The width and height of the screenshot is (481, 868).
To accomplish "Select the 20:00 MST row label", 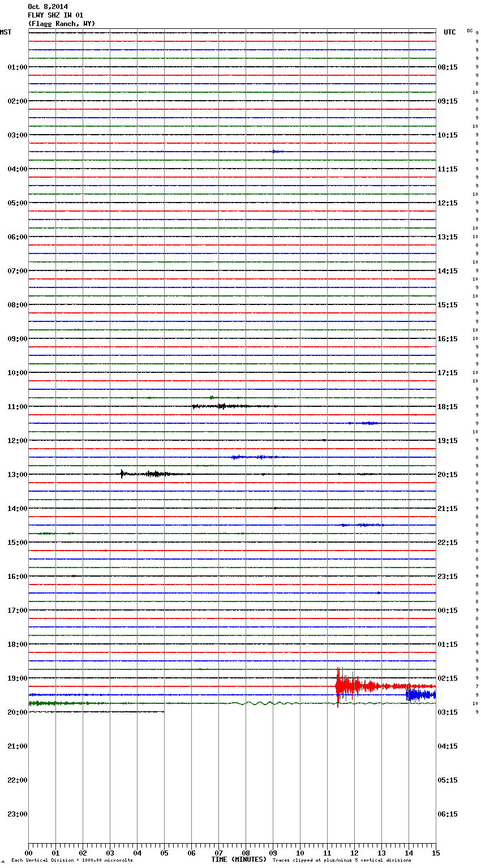I will pyautogui.click(x=17, y=712).
